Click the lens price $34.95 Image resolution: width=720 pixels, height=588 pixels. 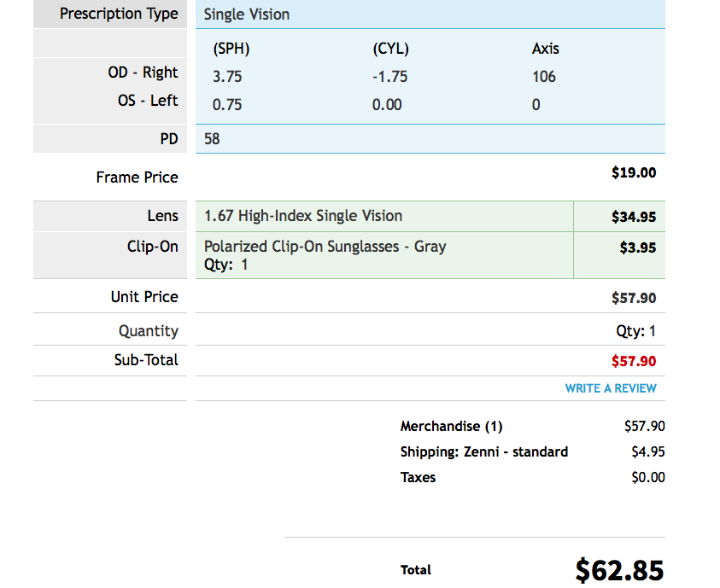634,217
